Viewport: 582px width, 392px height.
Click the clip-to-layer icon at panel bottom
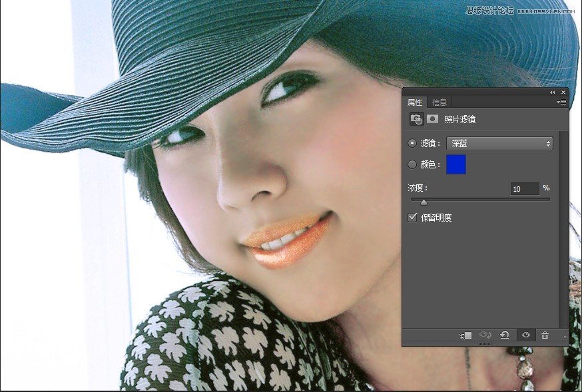click(466, 335)
